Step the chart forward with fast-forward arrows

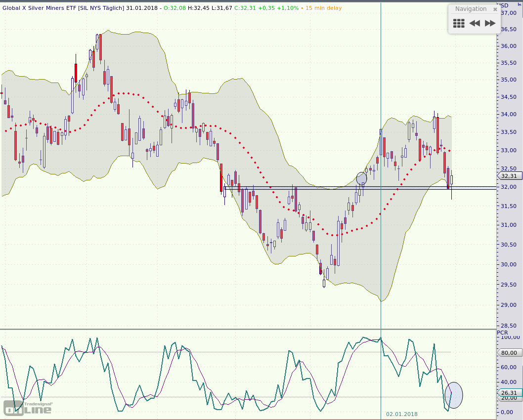click(490, 23)
